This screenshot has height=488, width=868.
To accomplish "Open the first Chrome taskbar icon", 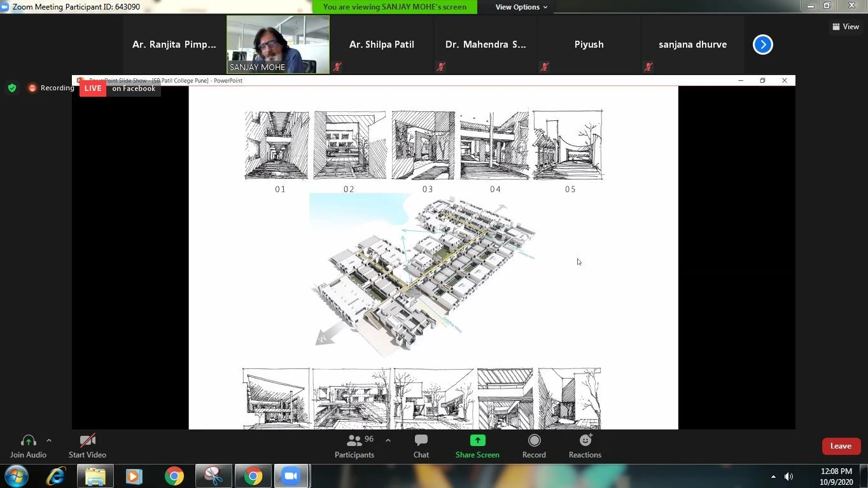I will pos(174,476).
